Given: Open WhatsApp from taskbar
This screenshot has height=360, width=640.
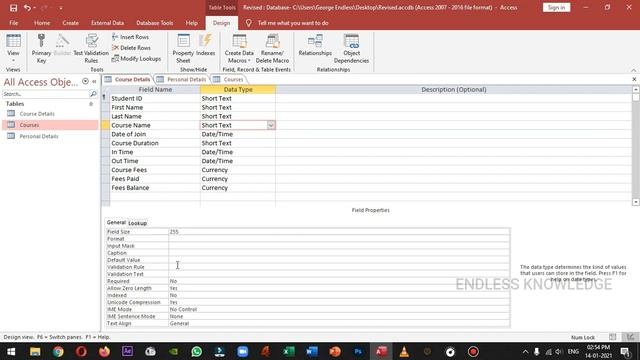Looking at the screenshot, I should [196, 351].
